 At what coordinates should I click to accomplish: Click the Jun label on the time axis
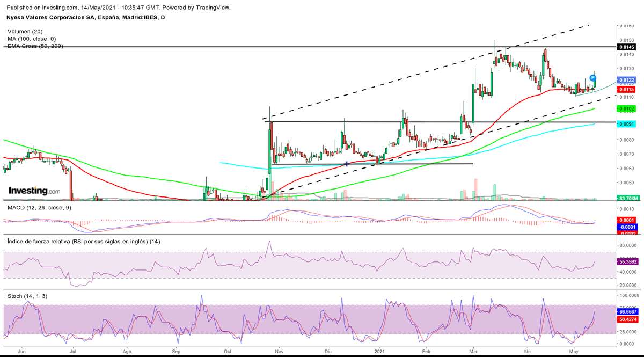(22, 352)
